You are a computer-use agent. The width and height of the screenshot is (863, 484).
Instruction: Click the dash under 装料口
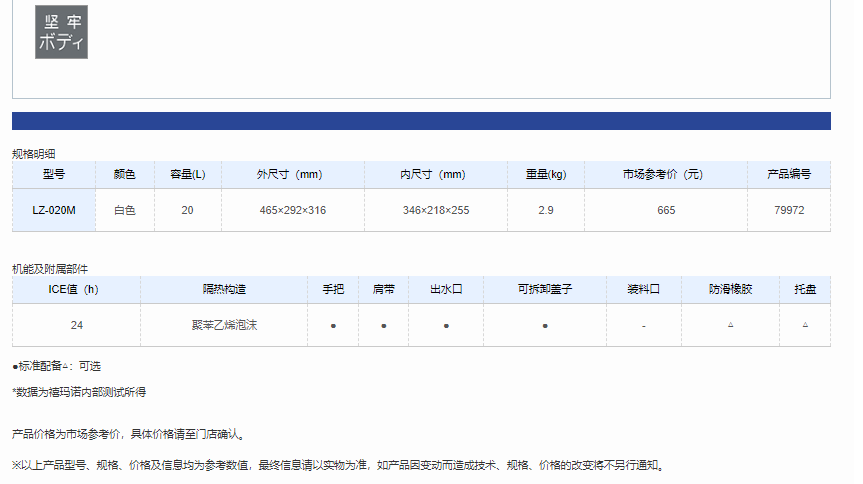point(644,327)
